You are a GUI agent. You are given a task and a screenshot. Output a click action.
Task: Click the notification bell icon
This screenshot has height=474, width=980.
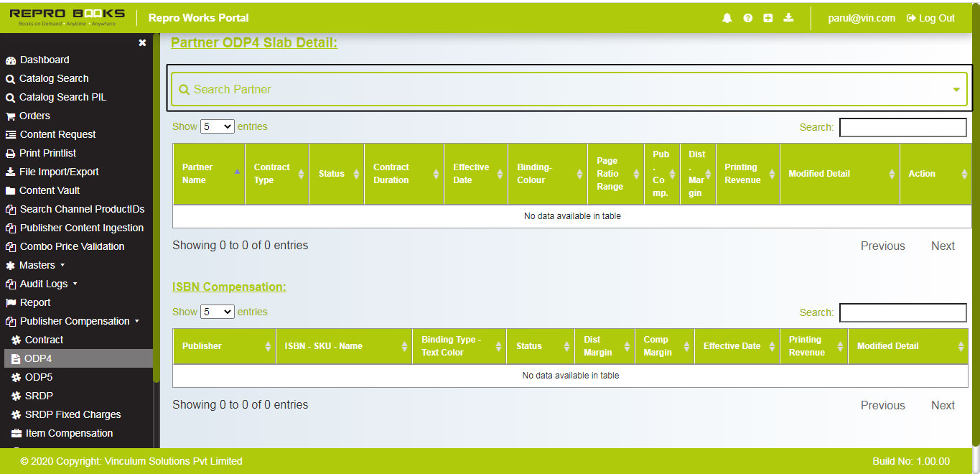(x=727, y=18)
